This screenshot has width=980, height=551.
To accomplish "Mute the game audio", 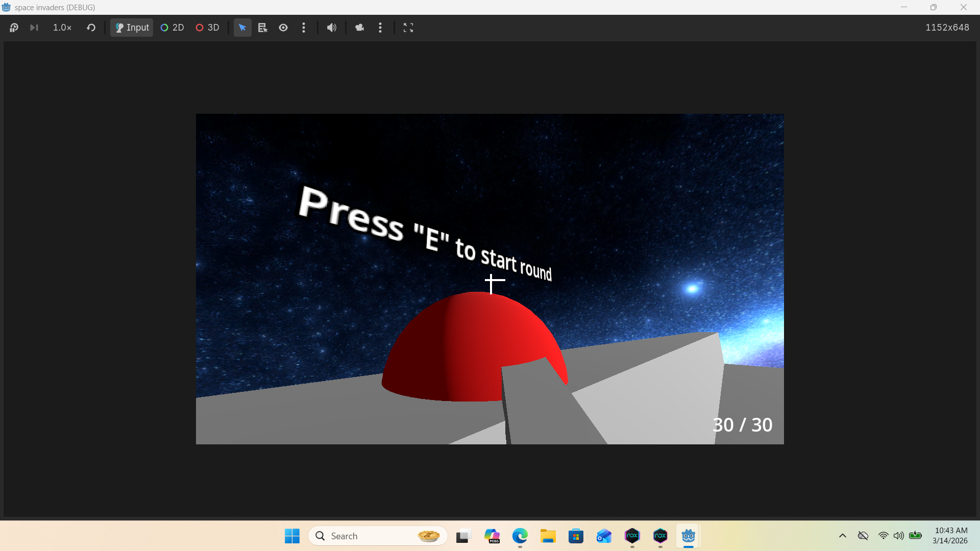I will pyautogui.click(x=332, y=28).
